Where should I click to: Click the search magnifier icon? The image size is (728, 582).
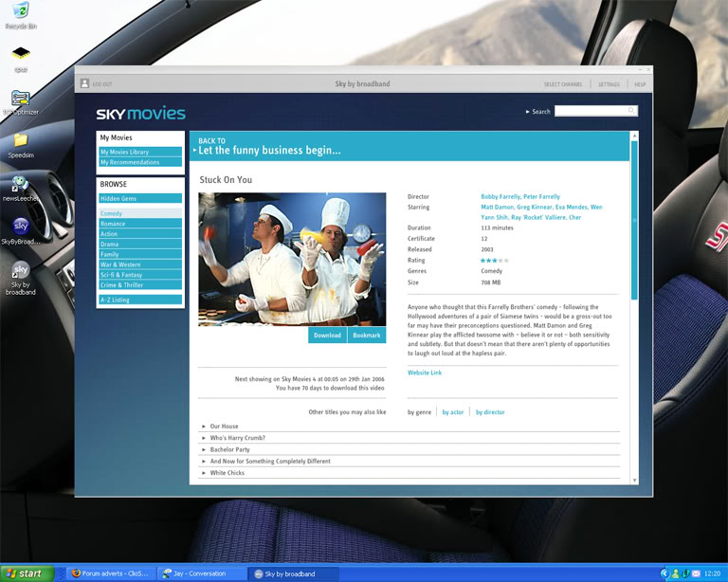[631, 111]
